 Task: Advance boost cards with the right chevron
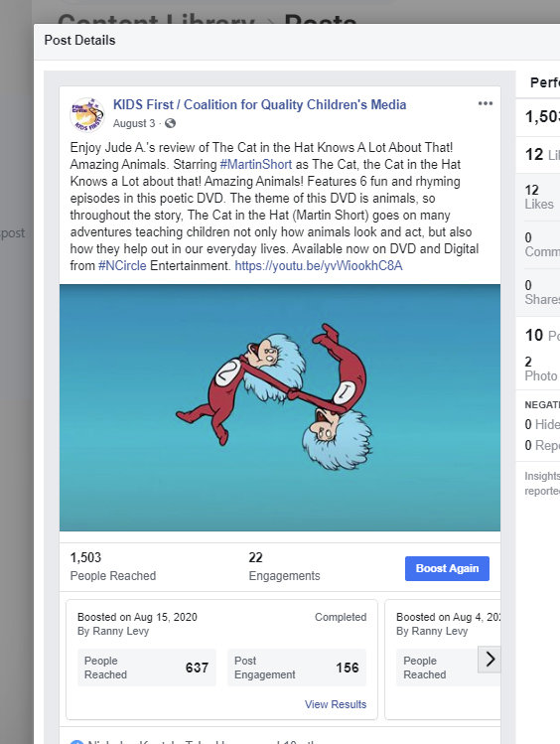click(x=490, y=659)
